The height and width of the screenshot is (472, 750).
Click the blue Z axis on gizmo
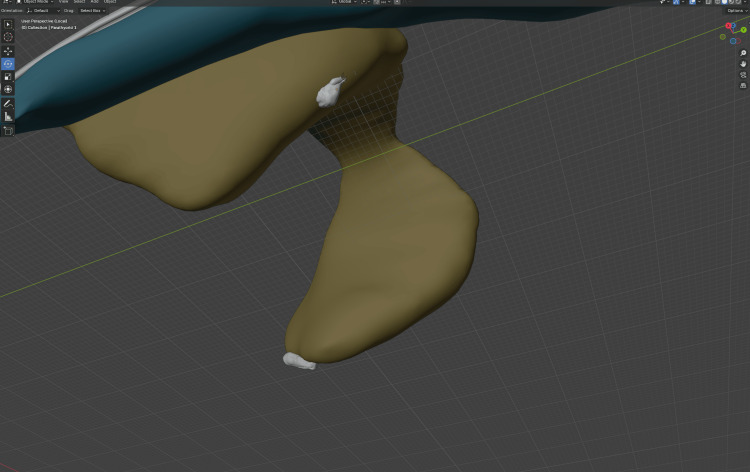click(x=733, y=25)
